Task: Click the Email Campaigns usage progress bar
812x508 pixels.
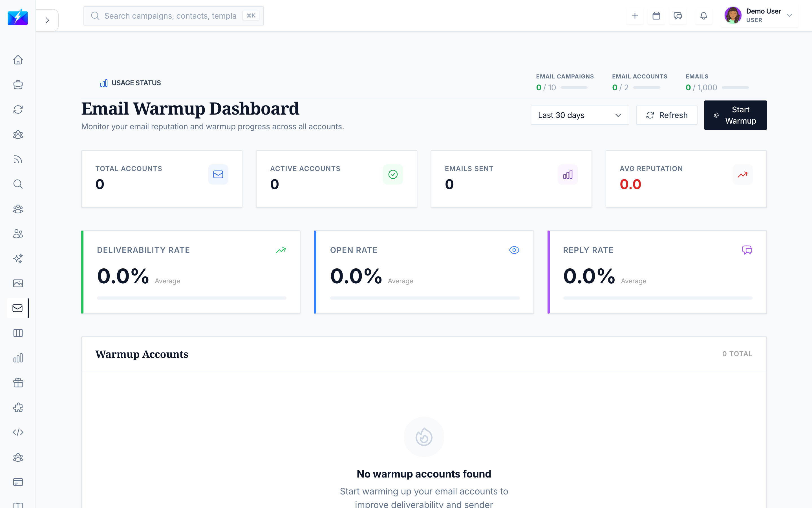Action: click(574, 88)
